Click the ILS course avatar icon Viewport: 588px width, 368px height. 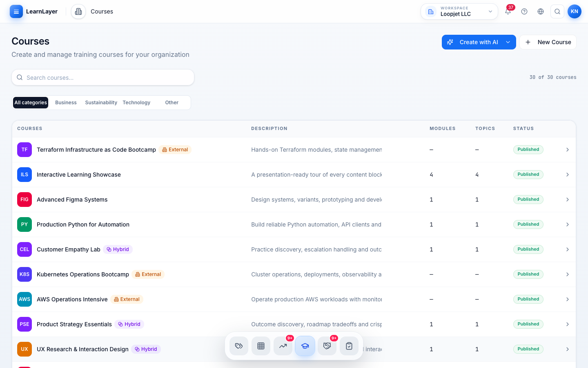[24, 175]
